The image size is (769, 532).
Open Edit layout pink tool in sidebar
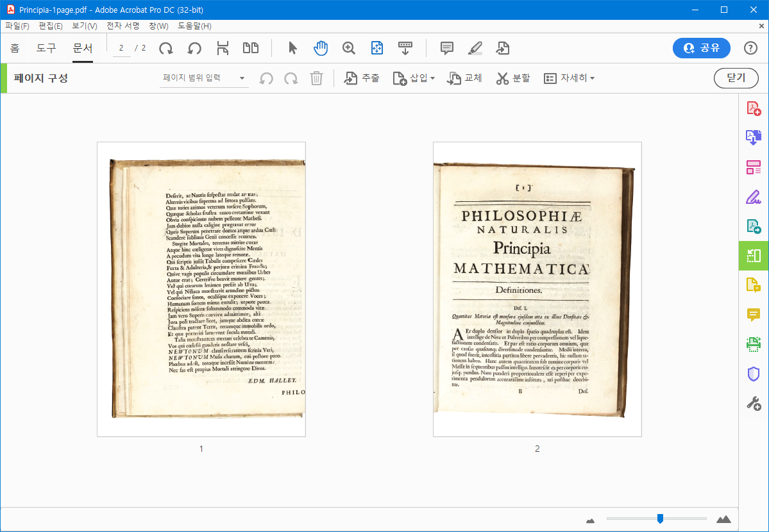(754, 167)
